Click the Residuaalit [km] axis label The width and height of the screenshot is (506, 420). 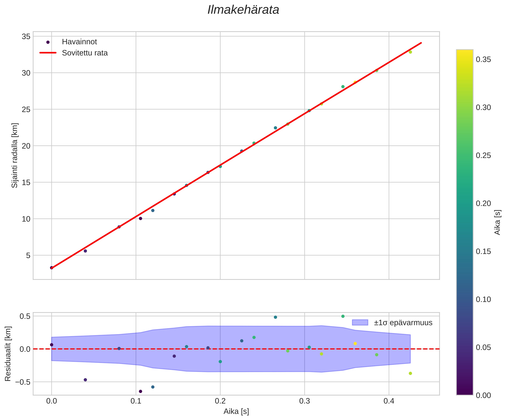pos(8,354)
